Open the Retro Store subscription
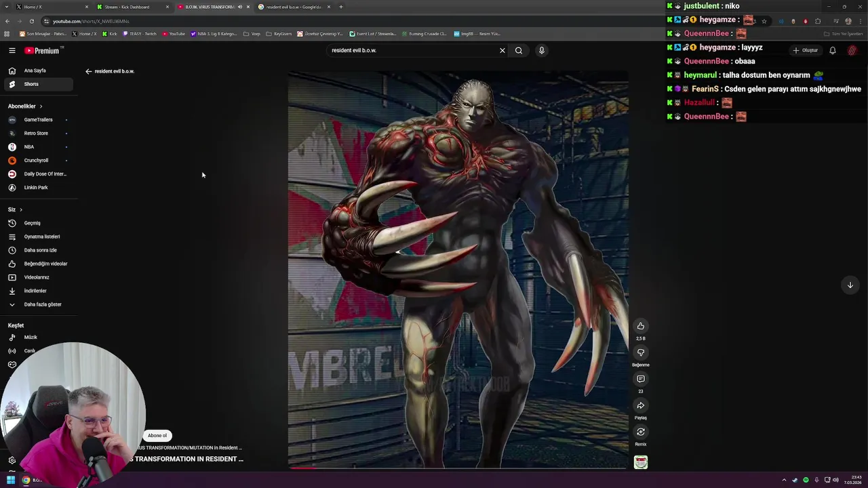This screenshot has width=868, height=488. (37, 133)
